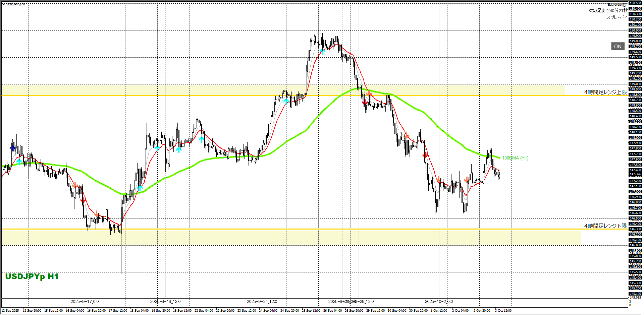Click the 100EMA (H1) label

[515, 158]
